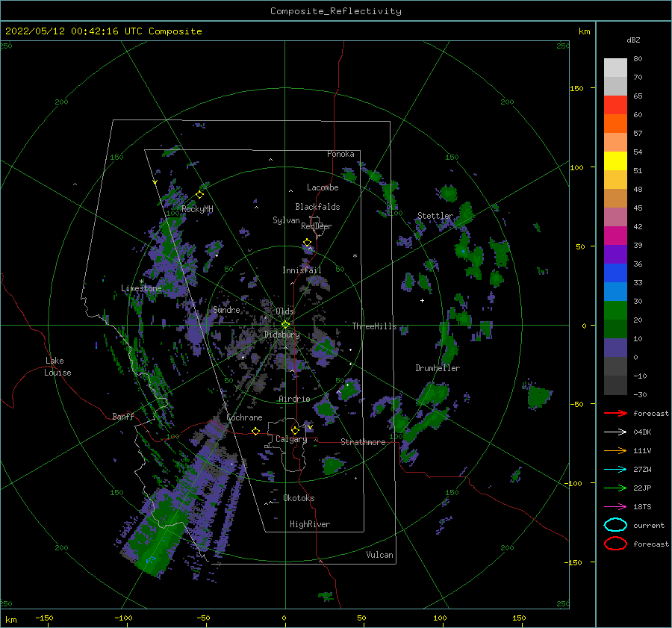Click the green 22JP arrow icon
672x628 pixels.
pyautogui.click(x=615, y=488)
